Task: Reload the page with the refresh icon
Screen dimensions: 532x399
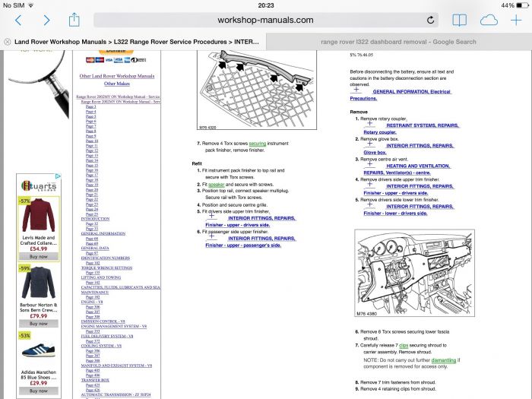Action: point(430,20)
